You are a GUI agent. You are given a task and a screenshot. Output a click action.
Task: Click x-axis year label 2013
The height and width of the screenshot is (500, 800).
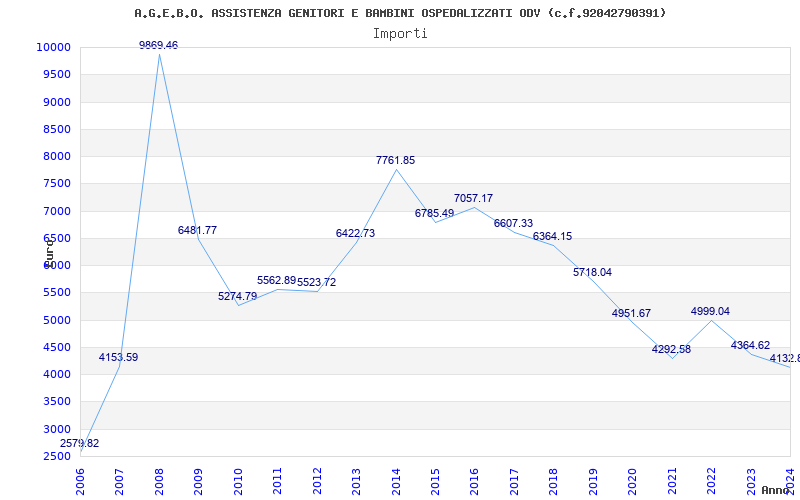[x=356, y=482]
